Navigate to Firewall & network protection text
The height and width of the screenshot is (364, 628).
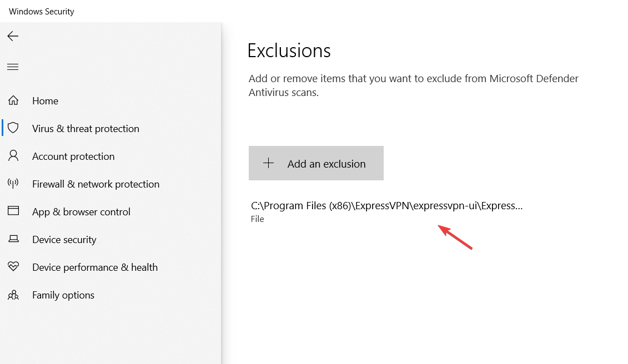(x=96, y=184)
